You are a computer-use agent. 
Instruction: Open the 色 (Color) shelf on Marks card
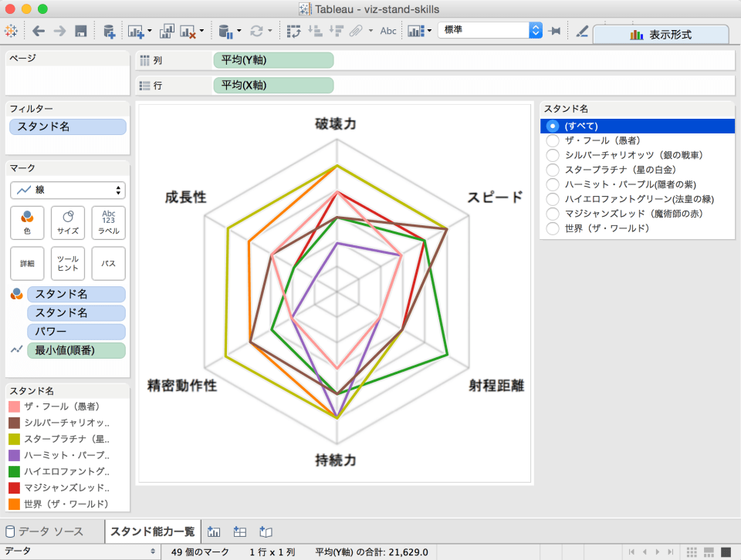pyautogui.click(x=27, y=223)
